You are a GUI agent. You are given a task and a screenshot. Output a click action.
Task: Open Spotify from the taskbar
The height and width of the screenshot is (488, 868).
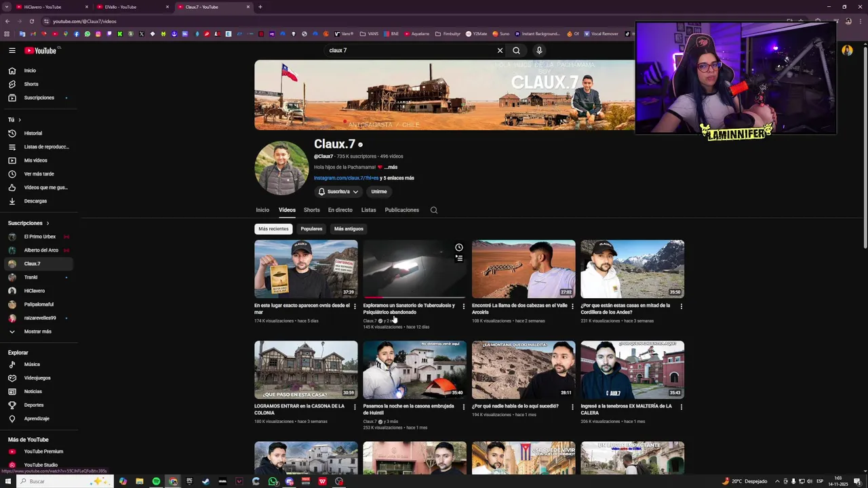coord(156,481)
